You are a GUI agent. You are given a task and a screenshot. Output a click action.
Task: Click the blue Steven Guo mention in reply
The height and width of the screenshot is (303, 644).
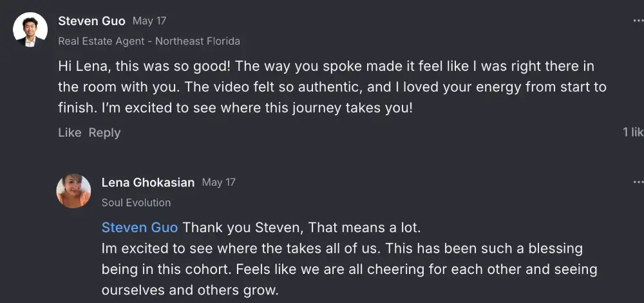pyautogui.click(x=140, y=228)
